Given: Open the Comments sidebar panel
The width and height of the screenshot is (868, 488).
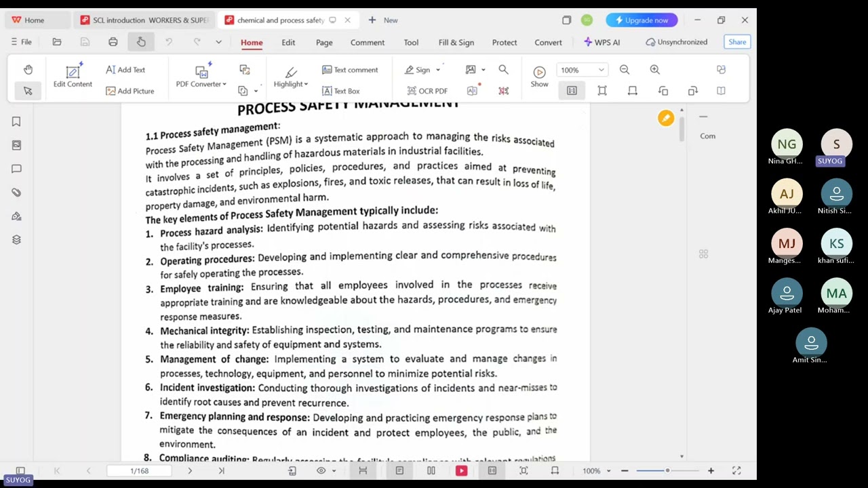Looking at the screenshot, I should (16, 169).
